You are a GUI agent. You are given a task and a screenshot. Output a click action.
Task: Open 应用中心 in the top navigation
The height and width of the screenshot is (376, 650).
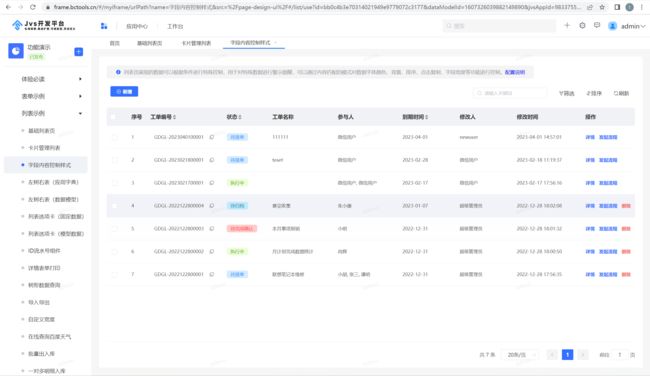point(137,26)
